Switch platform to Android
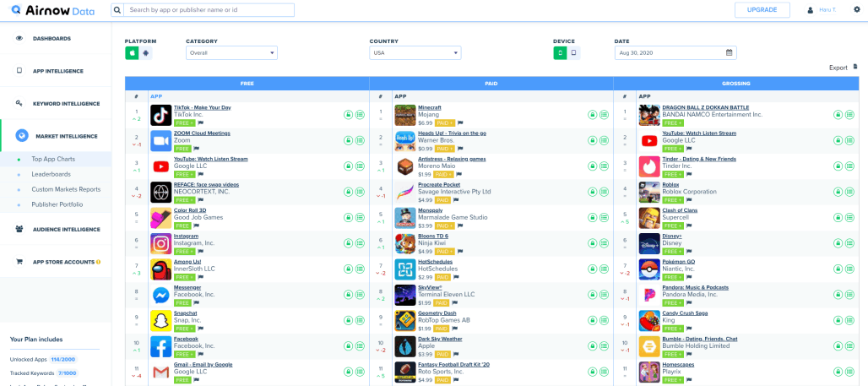 point(145,53)
